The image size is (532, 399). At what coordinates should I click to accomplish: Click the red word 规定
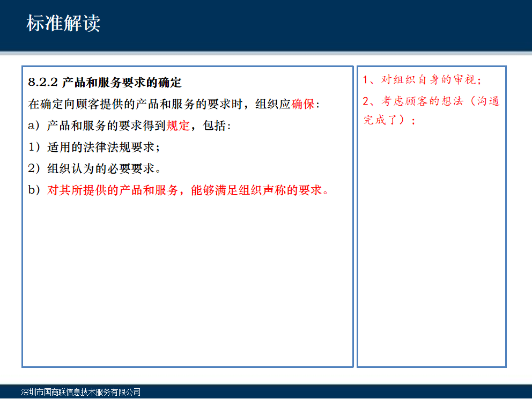[x=178, y=125]
